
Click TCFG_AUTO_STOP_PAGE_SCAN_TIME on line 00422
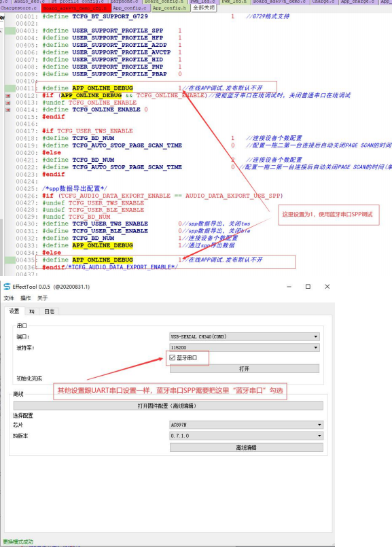point(127,167)
